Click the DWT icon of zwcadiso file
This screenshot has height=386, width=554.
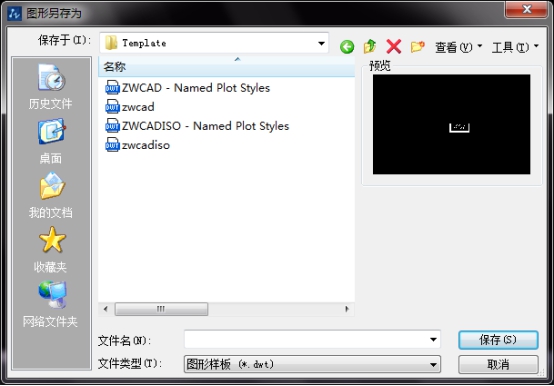click(112, 145)
